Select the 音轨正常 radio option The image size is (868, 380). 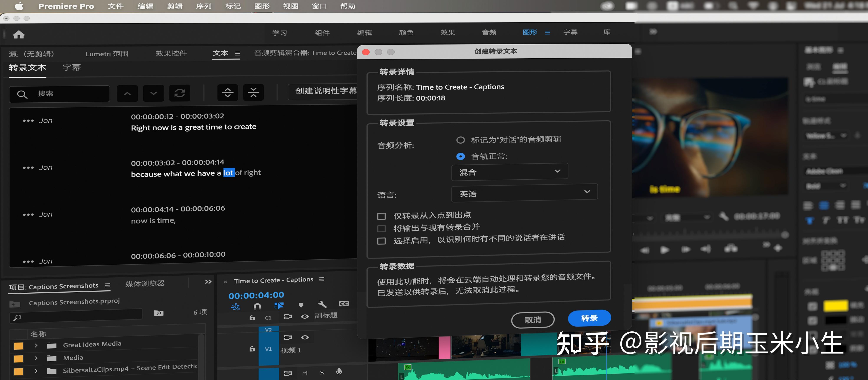460,156
